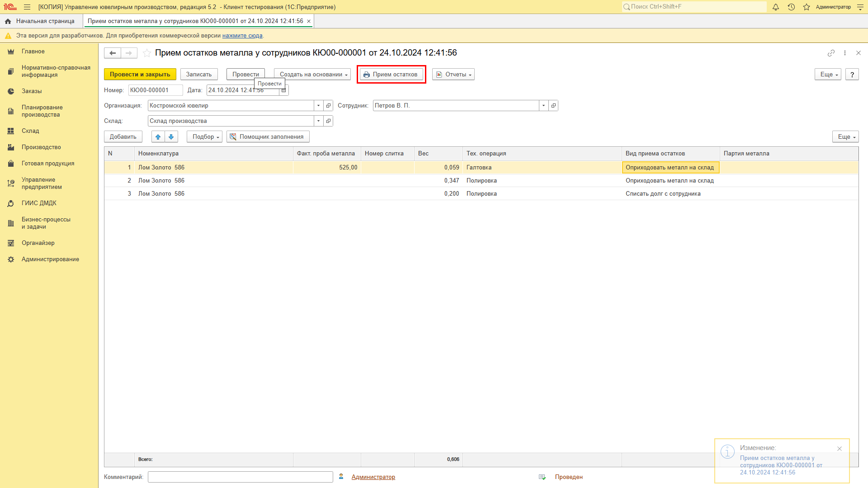The height and width of the screenshot is (488, 868).
Task: Open table Еще menu
Action: pyautogui.click(x=845, y=137)
